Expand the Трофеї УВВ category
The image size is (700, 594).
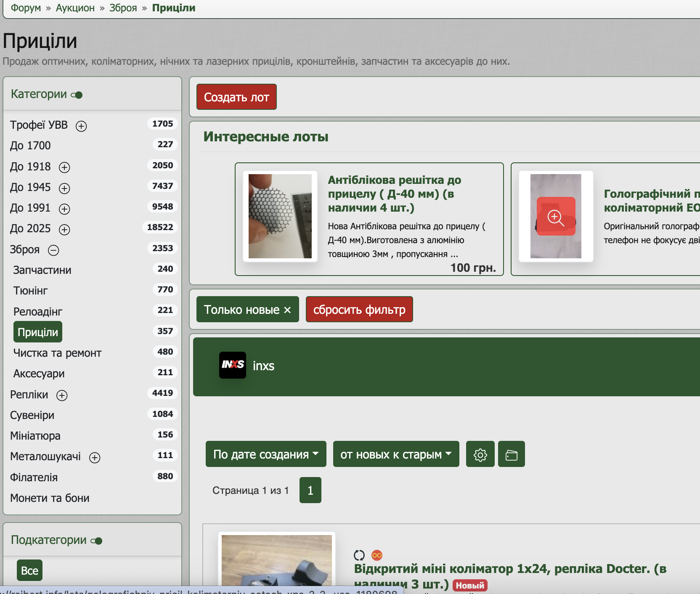tap(81, 126)
